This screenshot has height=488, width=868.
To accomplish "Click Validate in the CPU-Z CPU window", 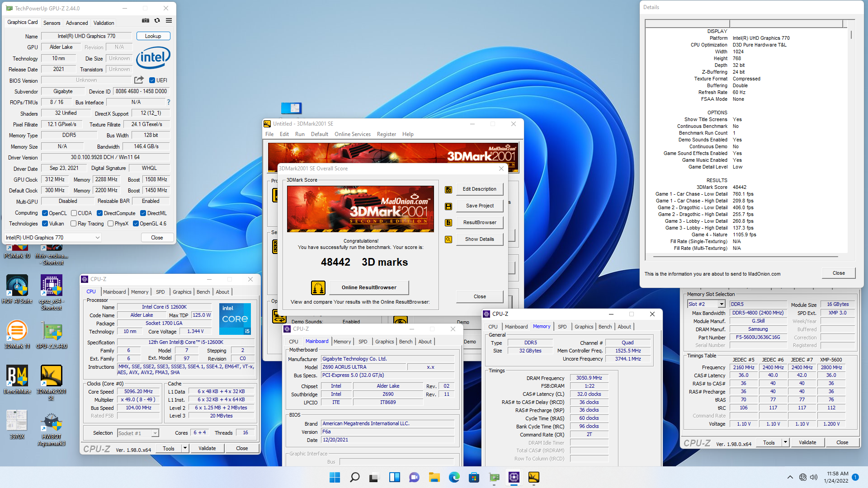I will tap(207, 448).
